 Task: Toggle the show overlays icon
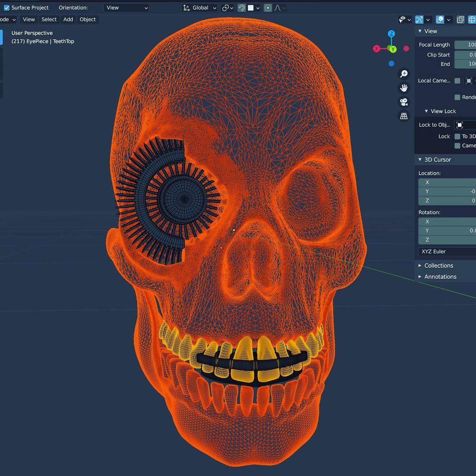439,19
